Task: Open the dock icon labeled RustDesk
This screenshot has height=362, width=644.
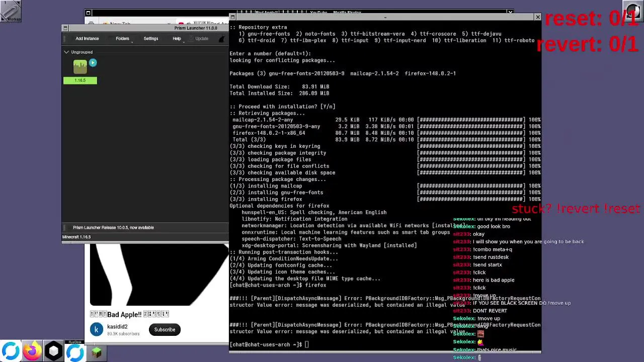Action: pyautogui.click(x=75, y=351)
